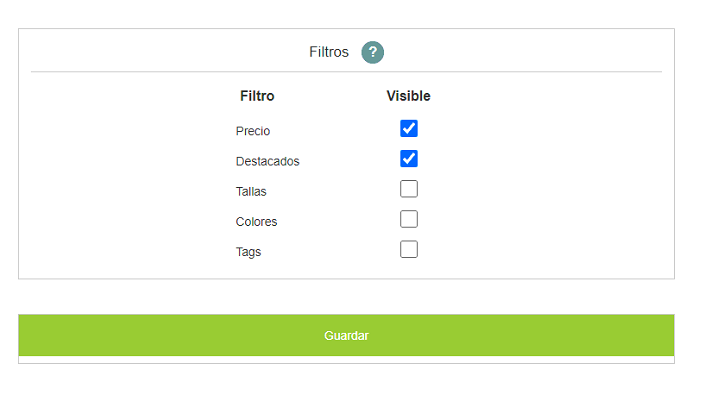This screenshot has width=715, height=411.
Task: Save filter settings with Guardar
Action: click(x=346, y=335)
